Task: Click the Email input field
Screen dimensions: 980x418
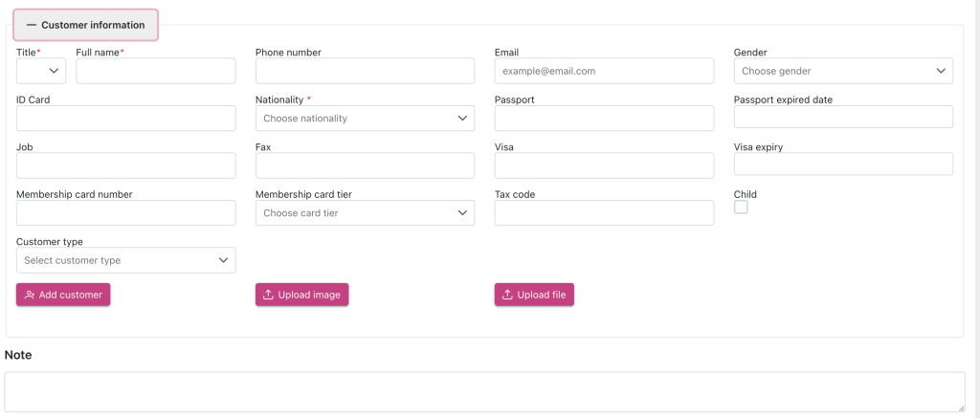Action: 604,71
